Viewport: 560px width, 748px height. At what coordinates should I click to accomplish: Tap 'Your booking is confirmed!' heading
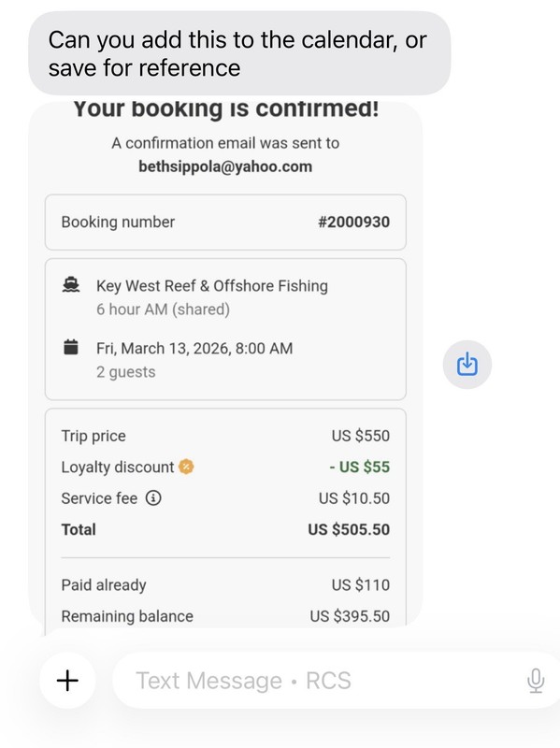[226, 109]
